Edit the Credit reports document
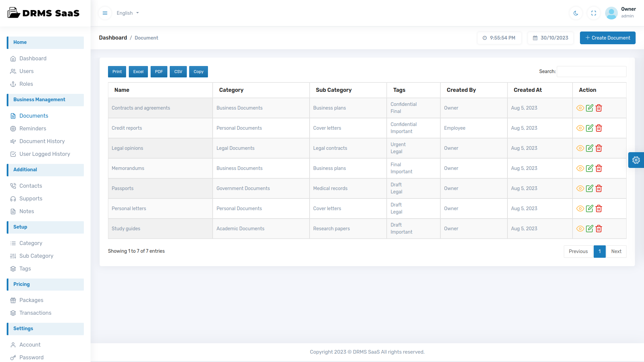 tap(589, 128)
